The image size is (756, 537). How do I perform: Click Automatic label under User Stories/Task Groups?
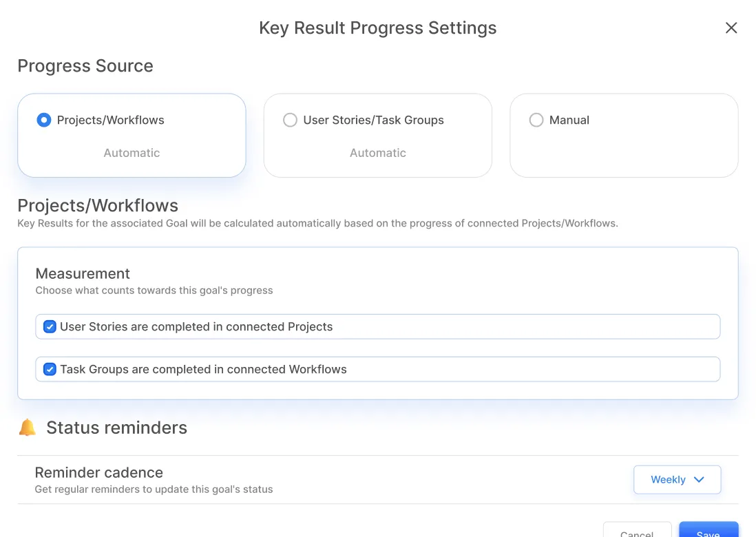pos(377,153)
